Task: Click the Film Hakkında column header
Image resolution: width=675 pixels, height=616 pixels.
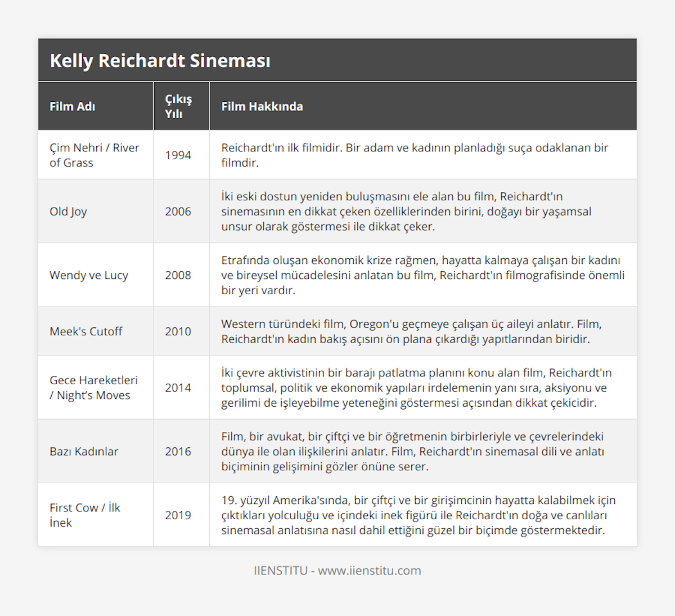Action: coord(262,106)
